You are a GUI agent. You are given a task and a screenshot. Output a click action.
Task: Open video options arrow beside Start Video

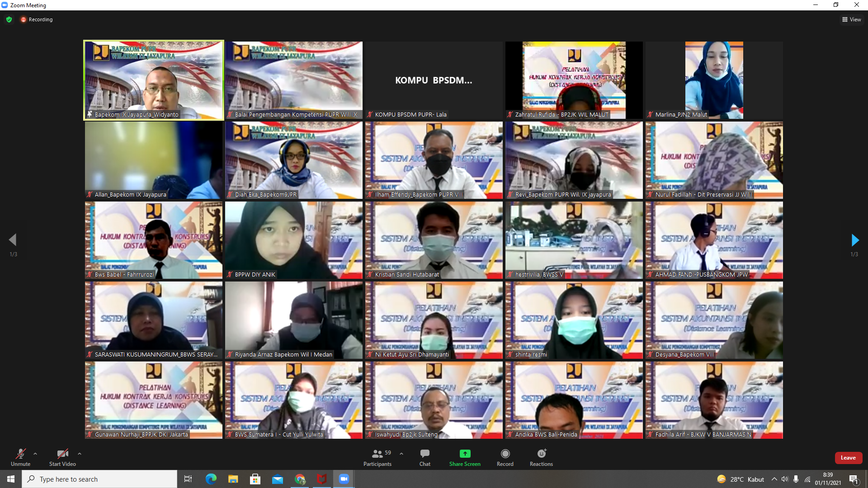pos(80,454)
